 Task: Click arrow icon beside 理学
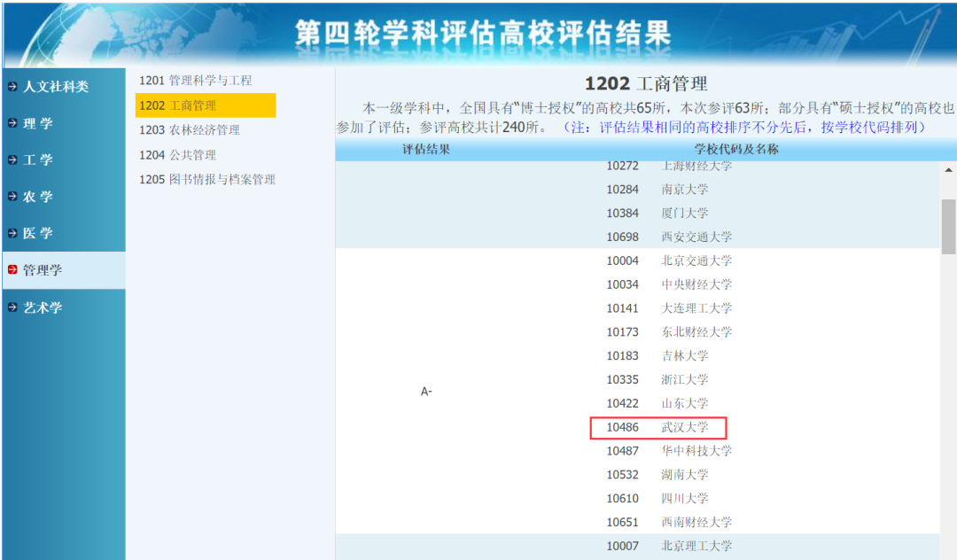[x=12, y=123]
